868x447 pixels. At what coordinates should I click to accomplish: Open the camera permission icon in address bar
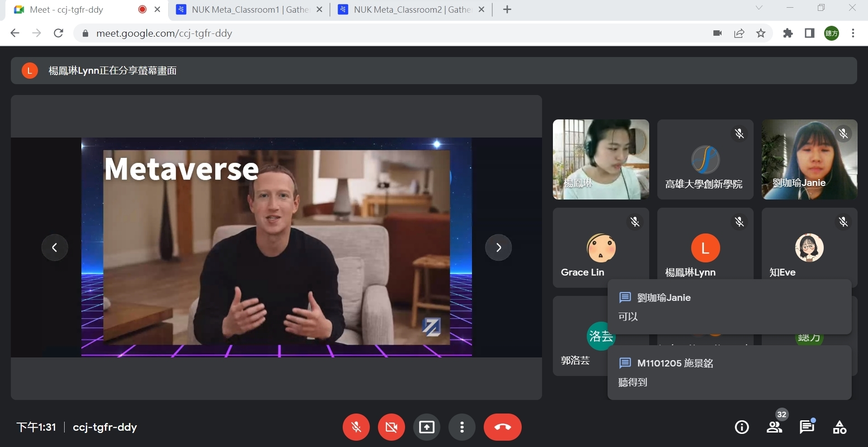point(717,33)
